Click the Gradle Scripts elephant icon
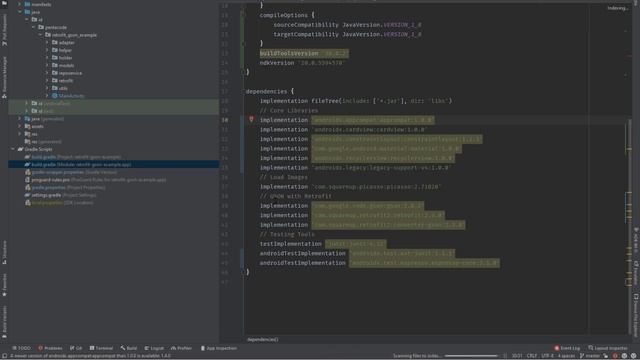Viewport: 640px width, 360px height. click(20, 149)
